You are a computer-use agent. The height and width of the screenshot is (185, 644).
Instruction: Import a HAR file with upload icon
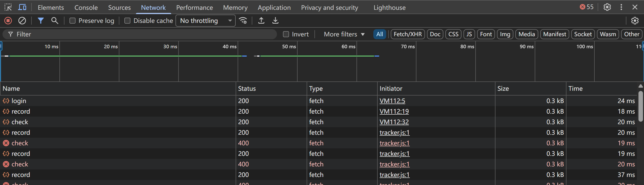(x=261, y=21)
